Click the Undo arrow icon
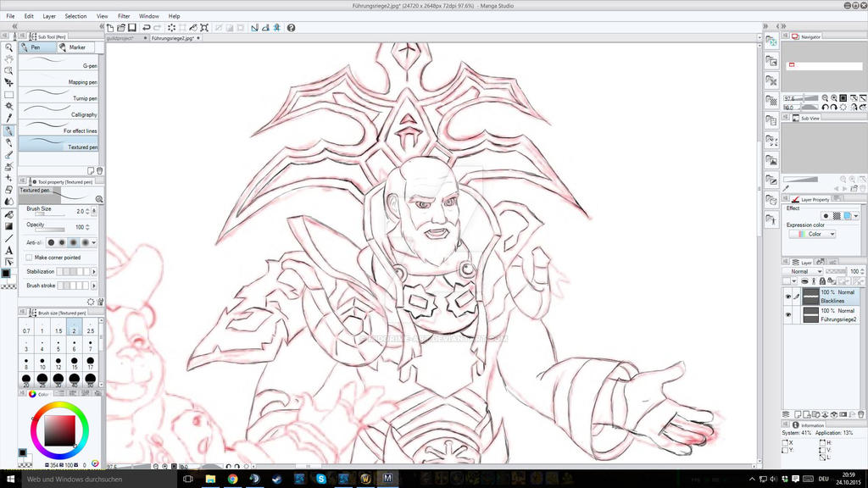 [x=147, y=28]
